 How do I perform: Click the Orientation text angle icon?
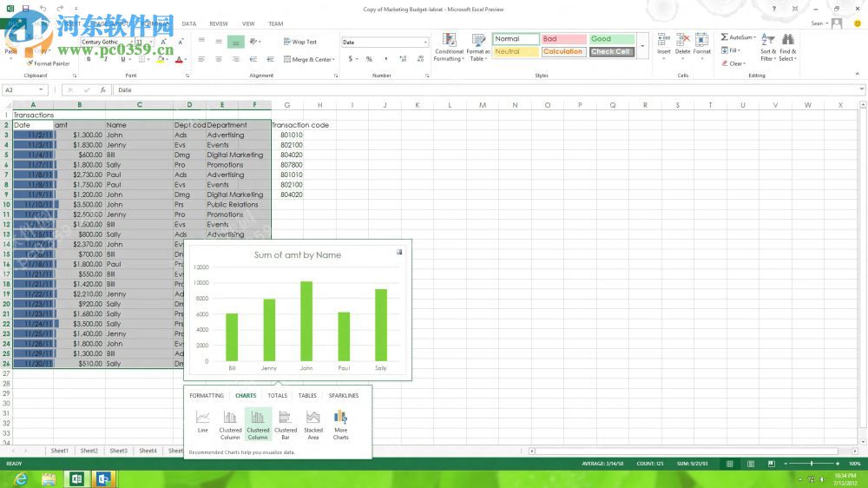pos(253,42)
